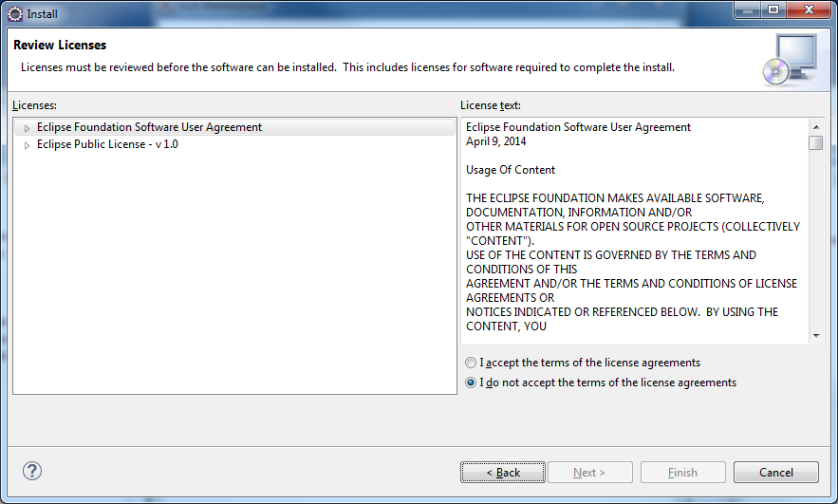Click the Eclipse icon in the title bar

click(15, 14)
